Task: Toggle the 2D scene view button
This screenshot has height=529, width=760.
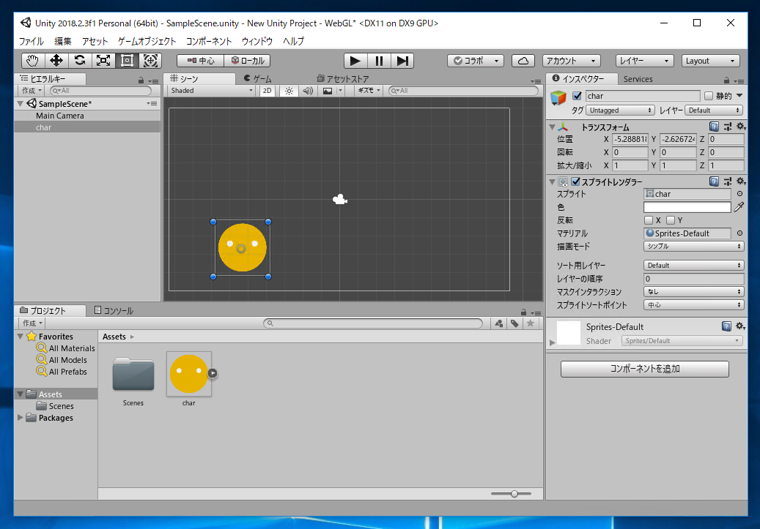Action: pyautogui.click(x=267, y=91)
